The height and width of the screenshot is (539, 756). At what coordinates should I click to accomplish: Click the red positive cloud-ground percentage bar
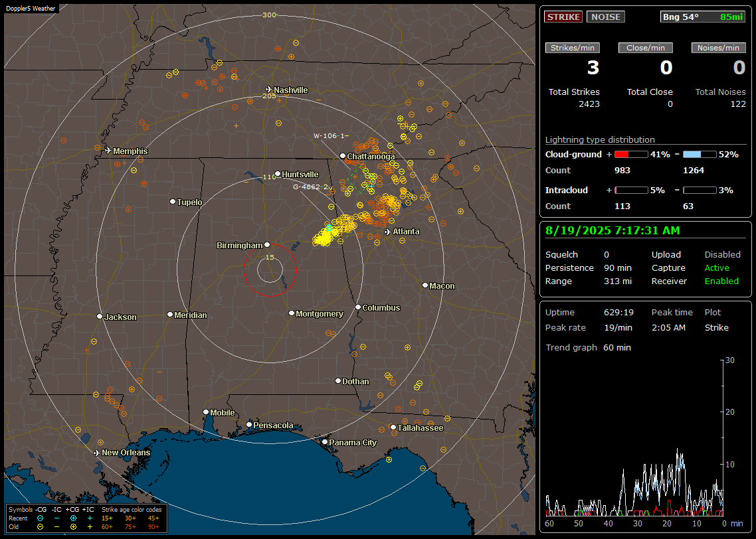coord(631,155)
